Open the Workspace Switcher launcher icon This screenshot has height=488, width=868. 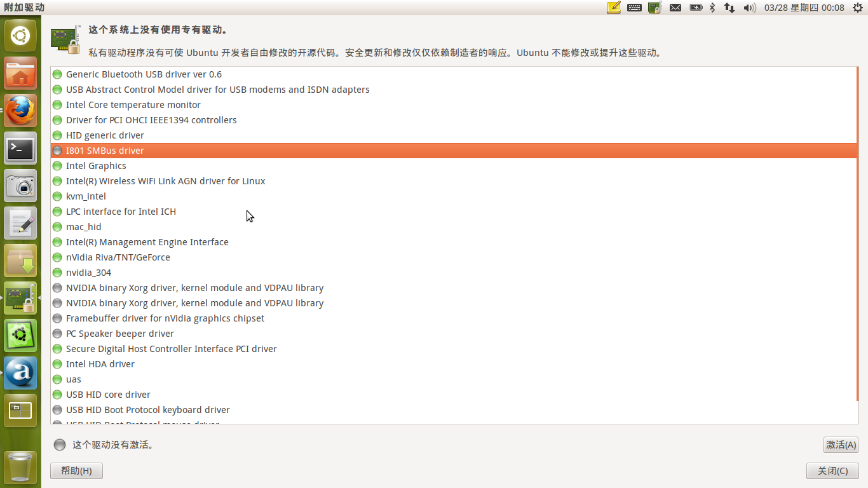point(20,410)
